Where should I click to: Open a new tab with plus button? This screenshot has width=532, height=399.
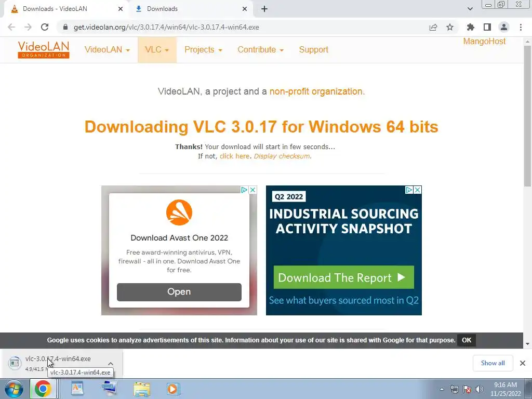coord(264,9)
